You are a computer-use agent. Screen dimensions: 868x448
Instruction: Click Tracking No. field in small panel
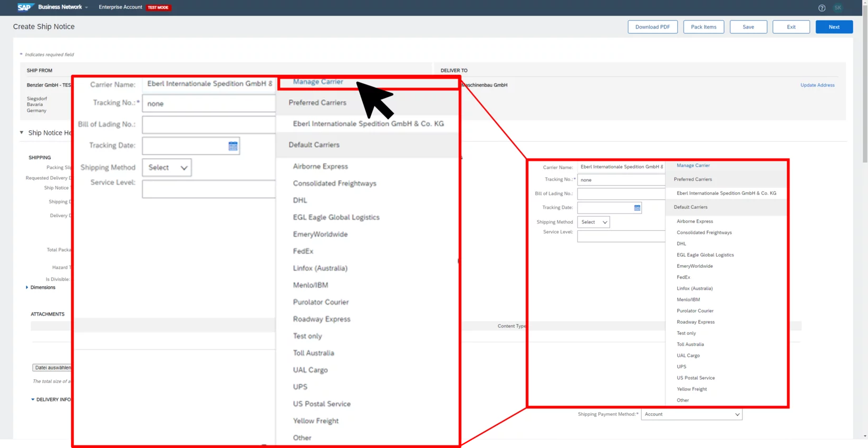pos(621,180)
